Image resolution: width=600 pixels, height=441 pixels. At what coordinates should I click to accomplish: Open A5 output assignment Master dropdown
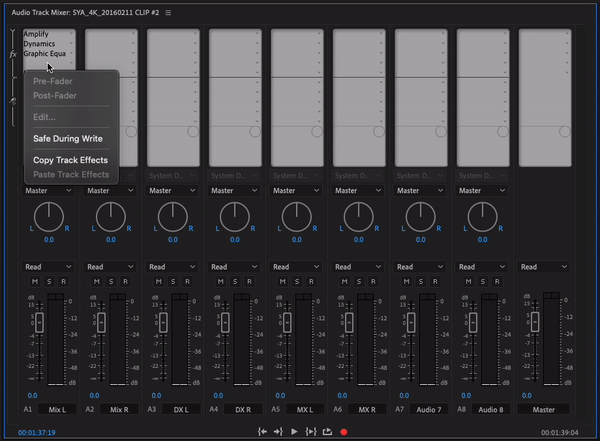296,190
